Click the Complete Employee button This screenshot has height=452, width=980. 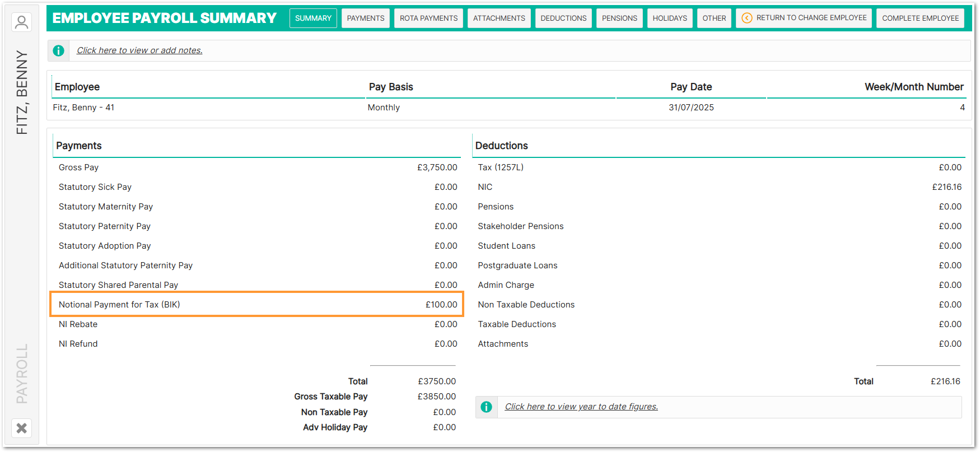(x=920, y=18)
